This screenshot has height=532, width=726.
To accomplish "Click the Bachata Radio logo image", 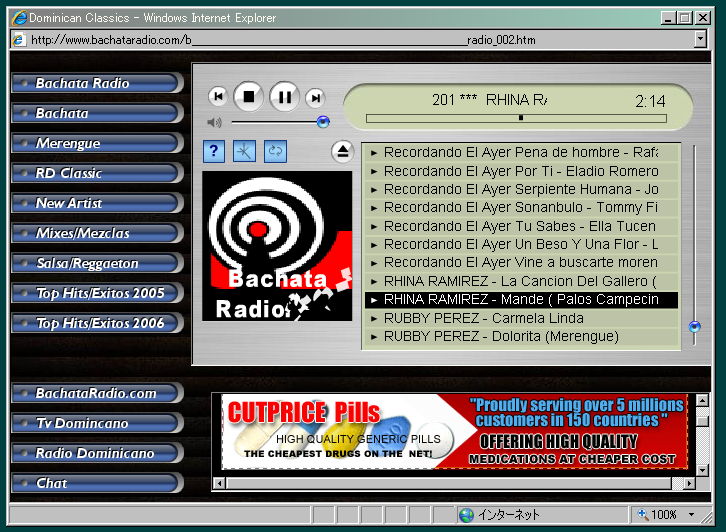I will point(277,246).
